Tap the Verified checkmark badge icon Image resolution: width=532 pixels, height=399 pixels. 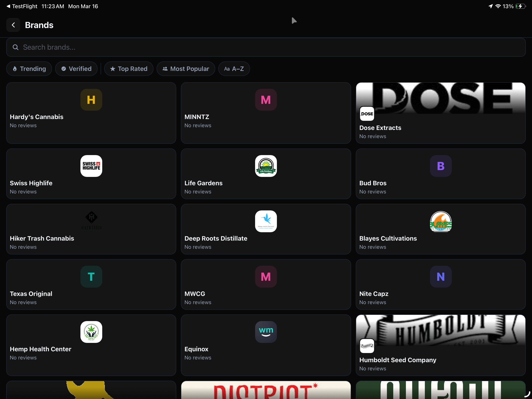(63, 69)
